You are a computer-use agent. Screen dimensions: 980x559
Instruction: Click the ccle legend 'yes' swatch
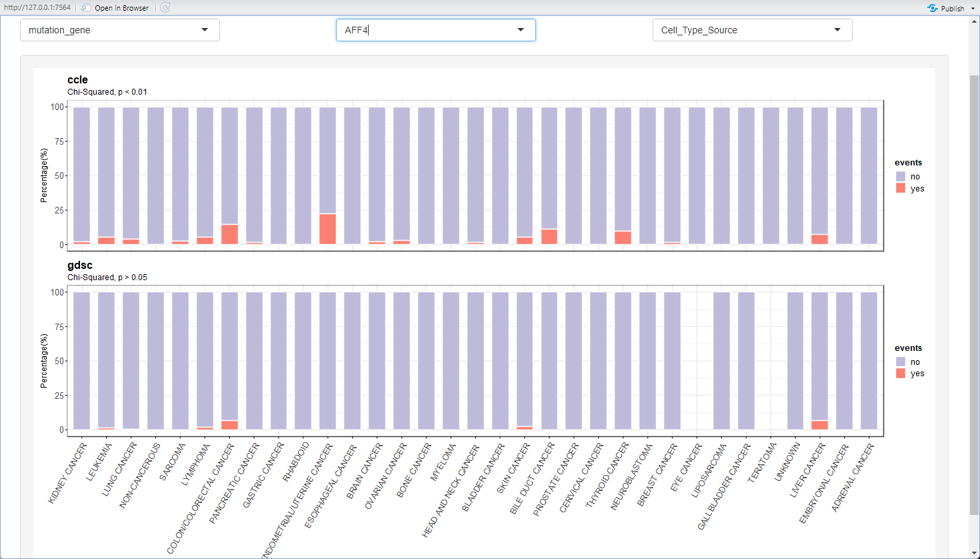(x=901, y=188)
